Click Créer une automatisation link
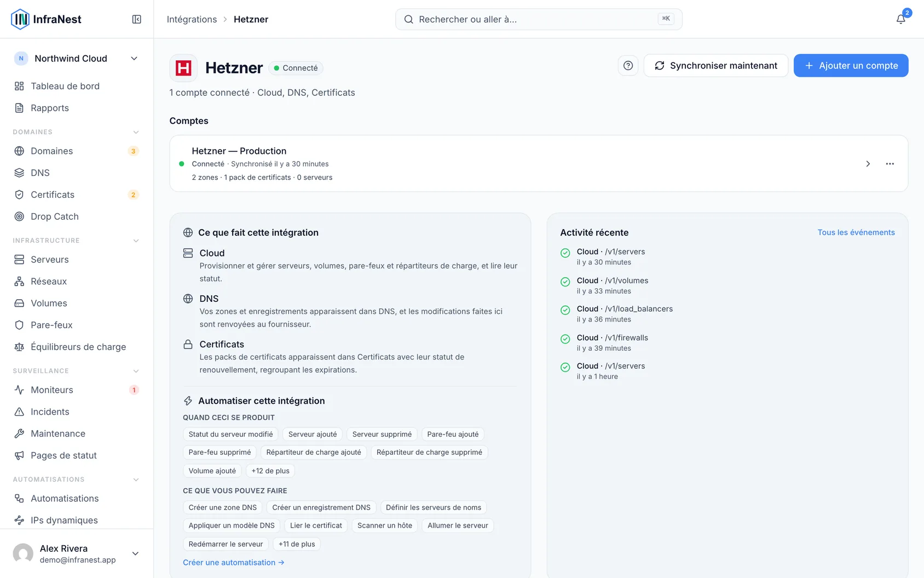 pyautogui.click(x=234, y=562)
